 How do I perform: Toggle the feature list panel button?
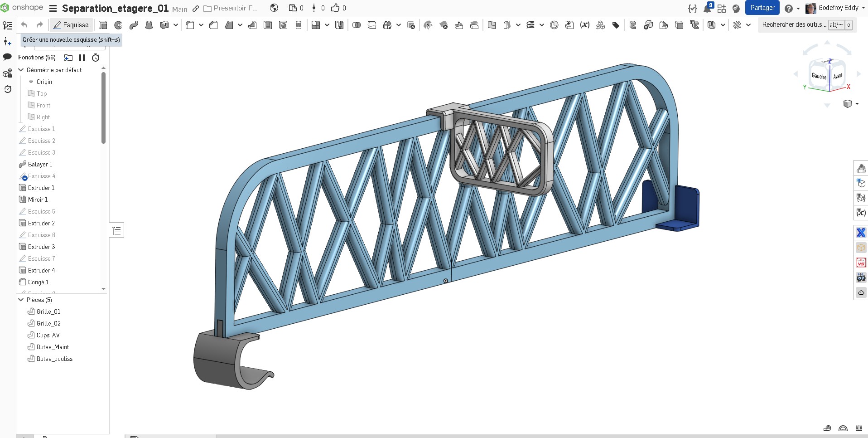click(x=117, y=230)
